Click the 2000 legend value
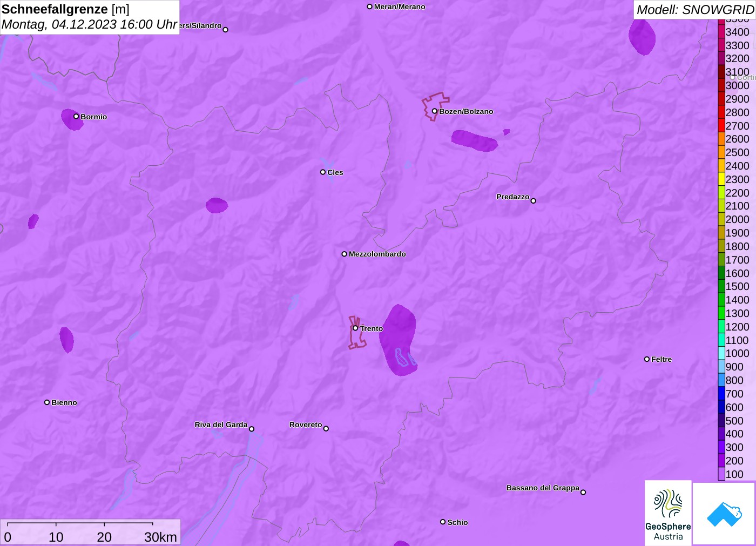Image resolution: width=756 pixels, height=546 pixels. [737, 219]
